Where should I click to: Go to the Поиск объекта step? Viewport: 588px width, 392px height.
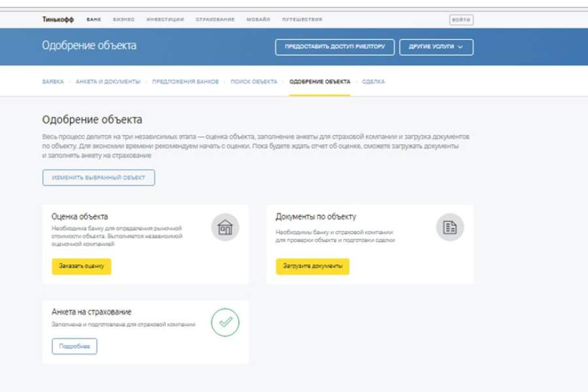point(253,82)
